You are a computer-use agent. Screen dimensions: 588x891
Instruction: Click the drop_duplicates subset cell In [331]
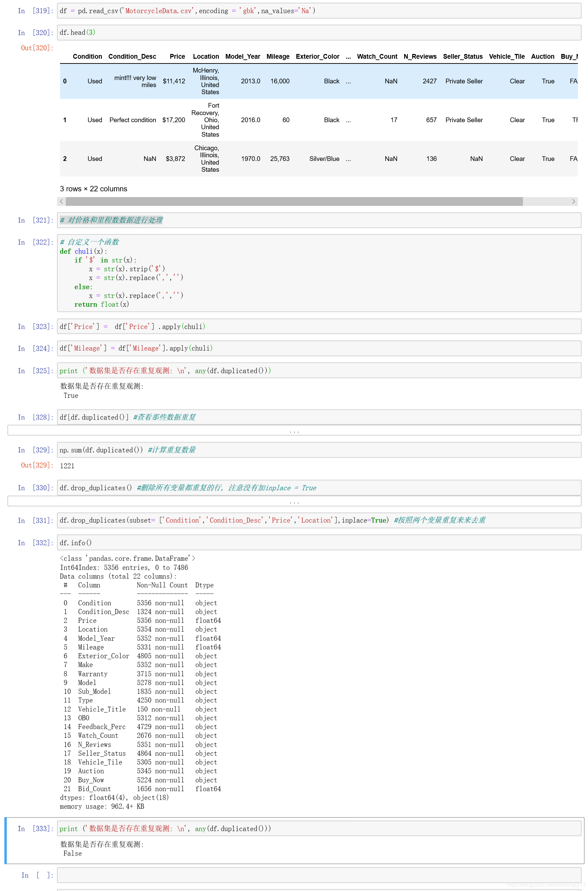(319, 520)
